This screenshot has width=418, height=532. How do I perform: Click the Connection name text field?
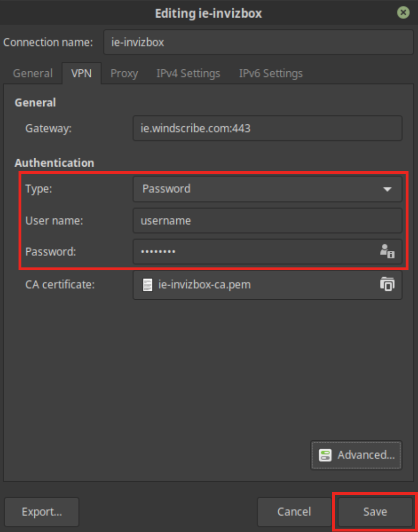[x=258, y=42]
